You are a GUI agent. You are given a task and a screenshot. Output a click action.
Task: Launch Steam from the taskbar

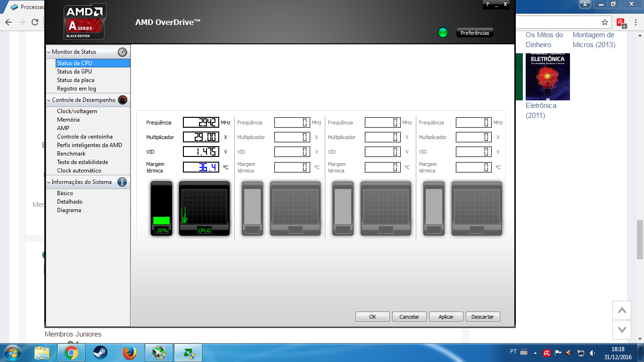click(100, 353)
